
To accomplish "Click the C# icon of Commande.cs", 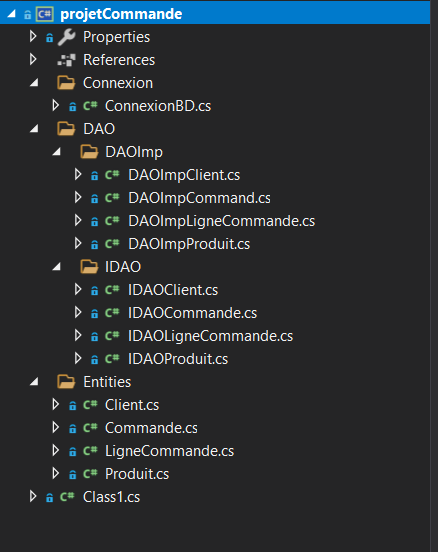I will point(90,428).
